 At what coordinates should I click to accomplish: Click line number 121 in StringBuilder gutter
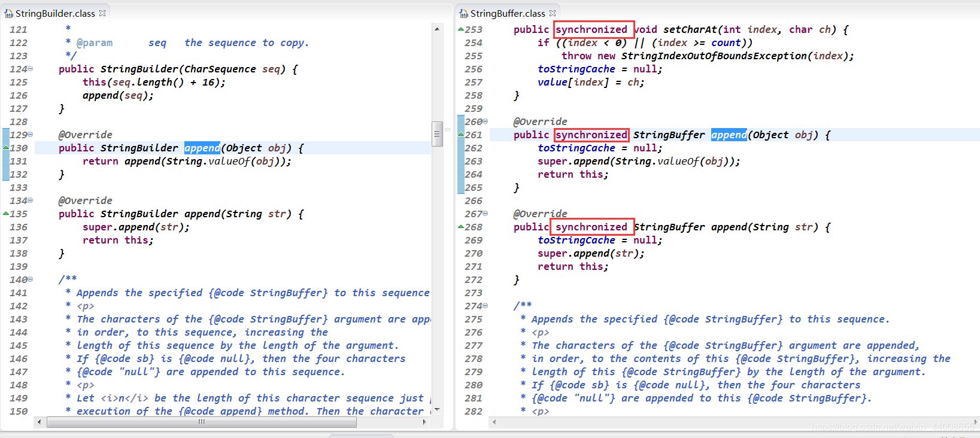point(19,29)
